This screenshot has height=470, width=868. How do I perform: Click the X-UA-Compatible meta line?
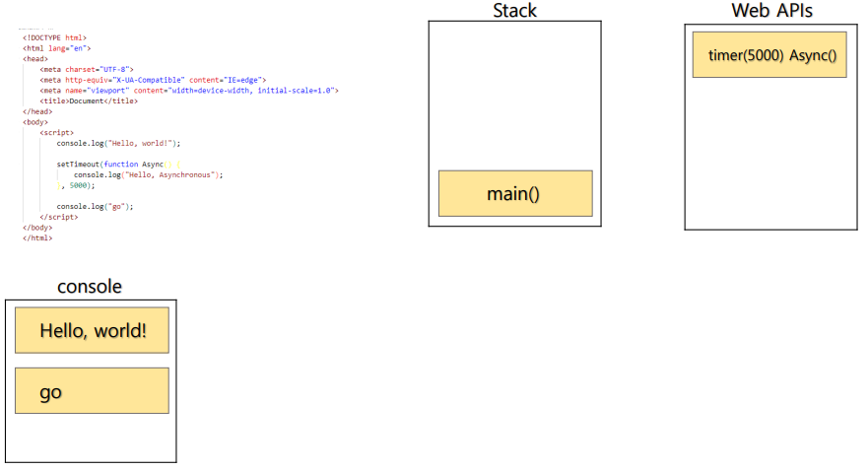153,80
